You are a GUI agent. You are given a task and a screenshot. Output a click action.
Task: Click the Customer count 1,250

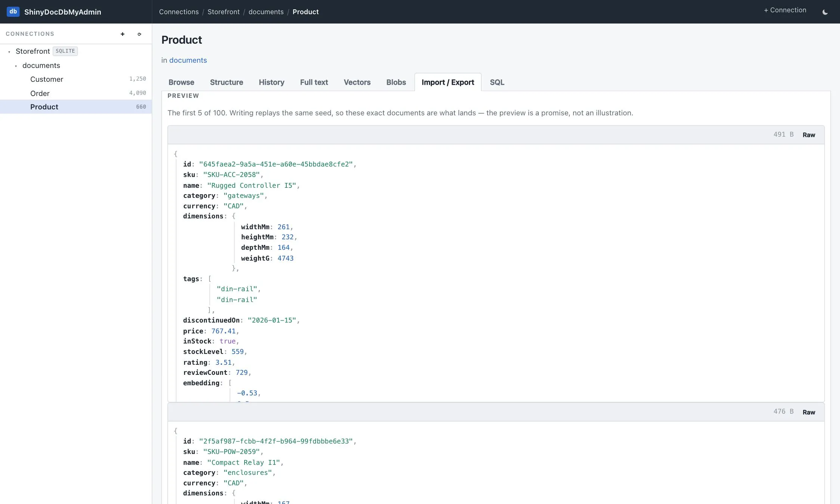coord(137,79)
